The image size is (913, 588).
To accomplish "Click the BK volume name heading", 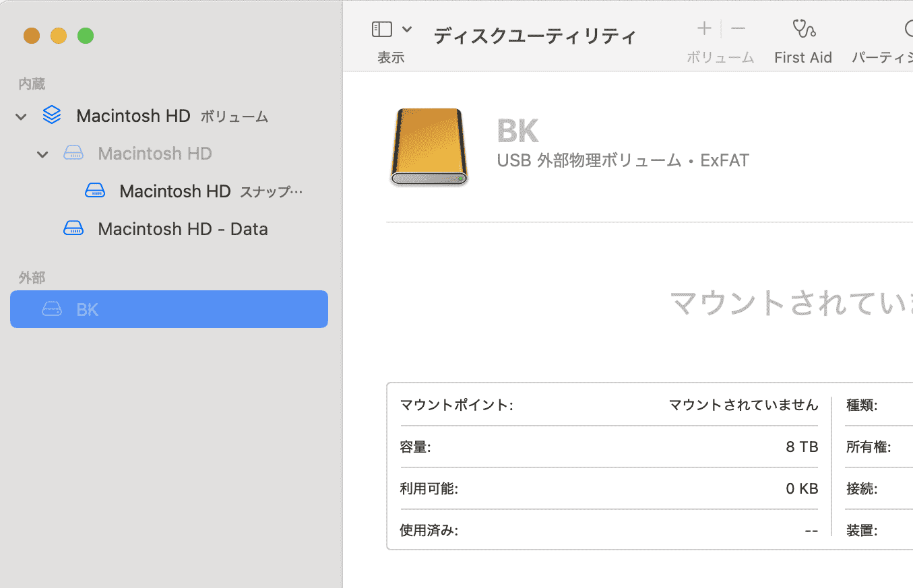I will click(x=518, y=131).
